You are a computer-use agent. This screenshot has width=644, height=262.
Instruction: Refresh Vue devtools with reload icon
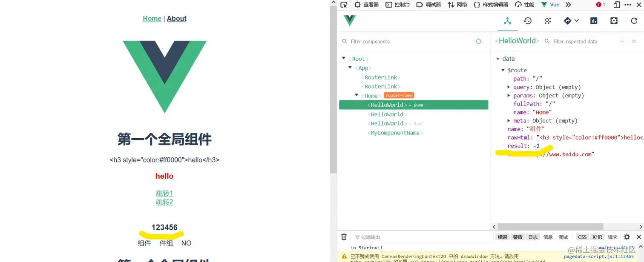(634, 21)
